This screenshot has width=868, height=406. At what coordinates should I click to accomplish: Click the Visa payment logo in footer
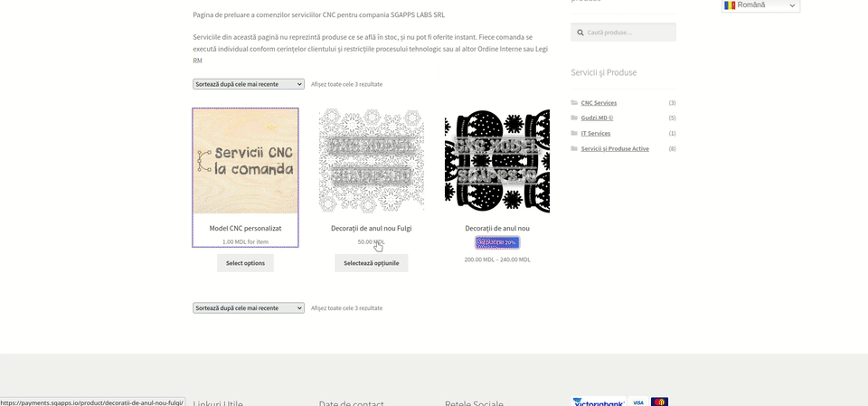pyautogui.click(x=637, y=402)
